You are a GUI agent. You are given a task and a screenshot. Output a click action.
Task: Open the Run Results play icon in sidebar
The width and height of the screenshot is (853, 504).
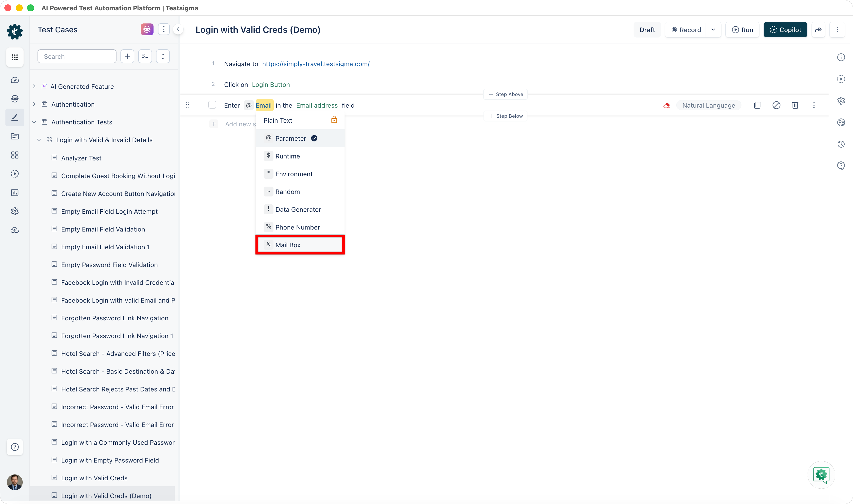(15, 174)
